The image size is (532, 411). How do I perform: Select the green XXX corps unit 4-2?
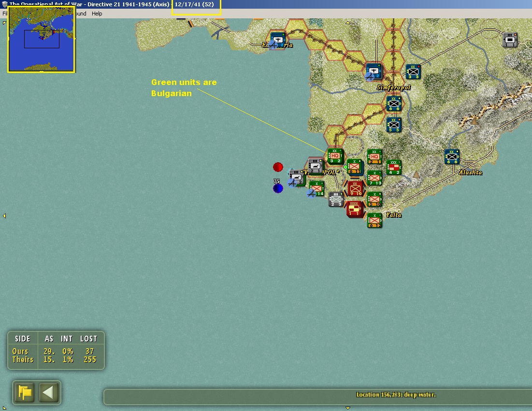394,168
